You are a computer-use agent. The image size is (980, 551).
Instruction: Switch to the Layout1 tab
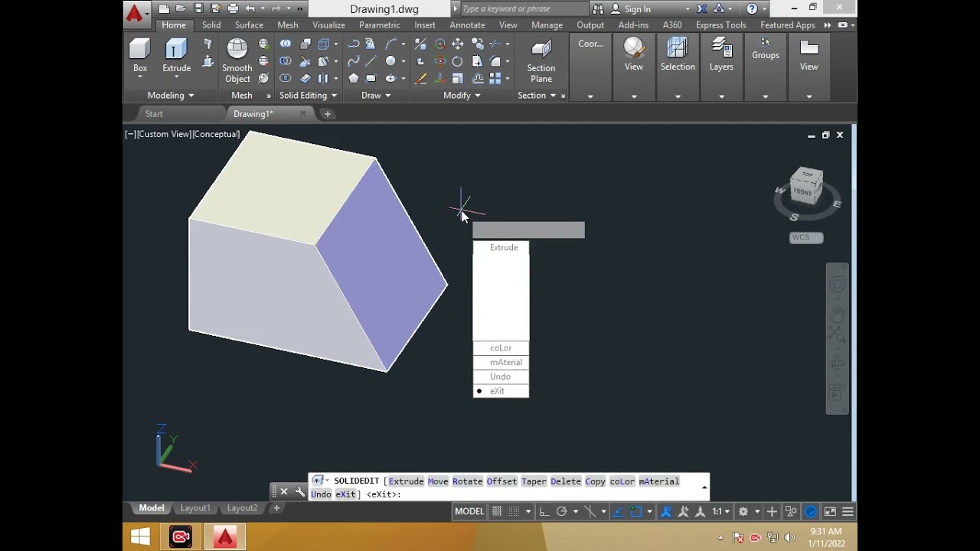(x=195, y=508)
